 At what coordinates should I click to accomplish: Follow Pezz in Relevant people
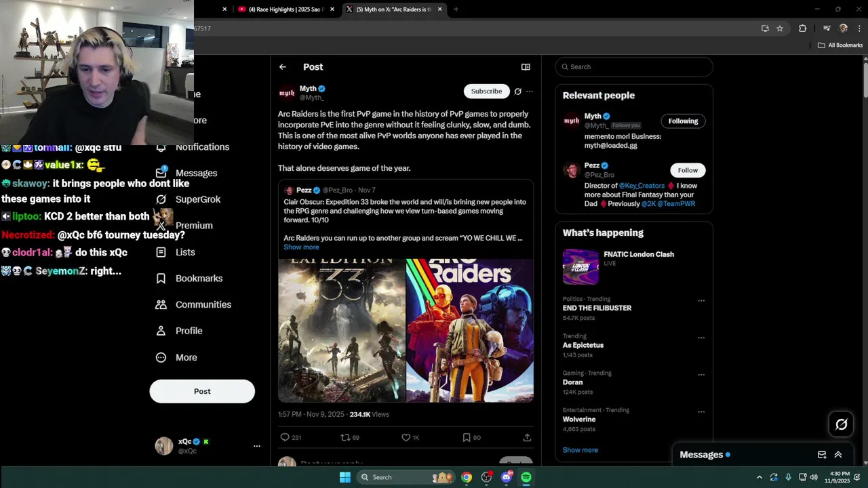(688, 170)
